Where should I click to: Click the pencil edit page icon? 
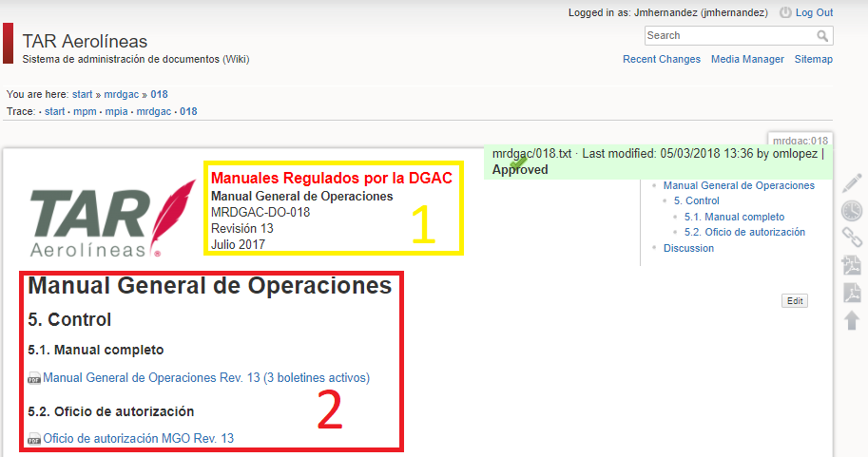pyautogui.click(x=852, y=183)
